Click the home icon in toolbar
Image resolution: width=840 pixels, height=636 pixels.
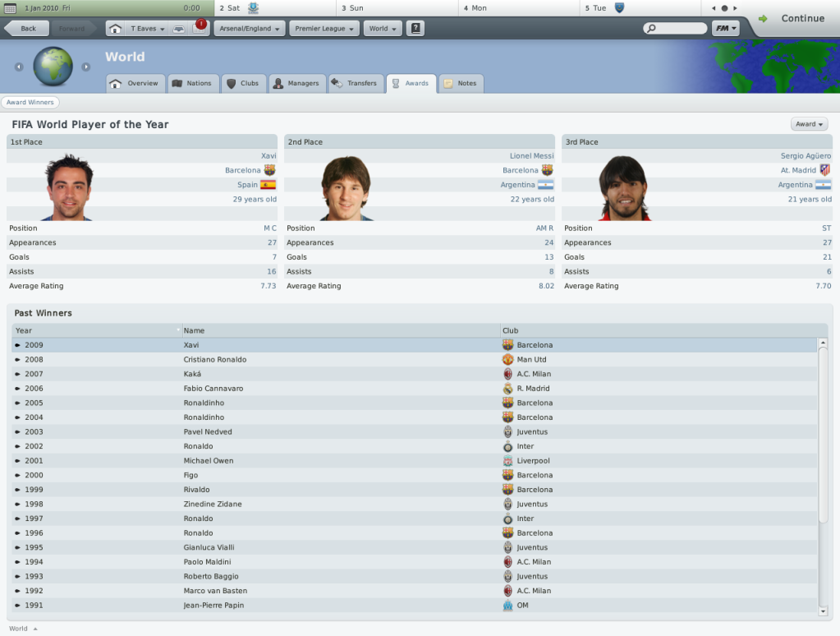point(115,29)
